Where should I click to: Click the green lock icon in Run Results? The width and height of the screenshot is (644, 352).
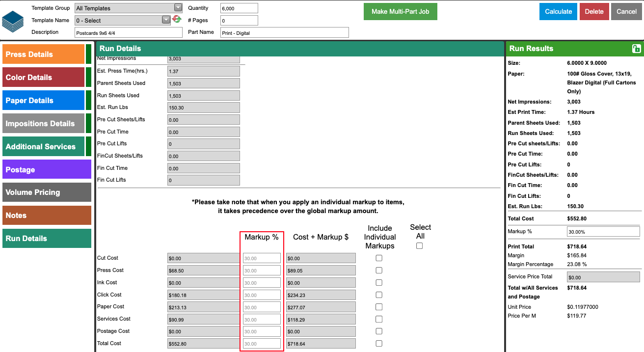pyautogui.click(x=636, y=48)
